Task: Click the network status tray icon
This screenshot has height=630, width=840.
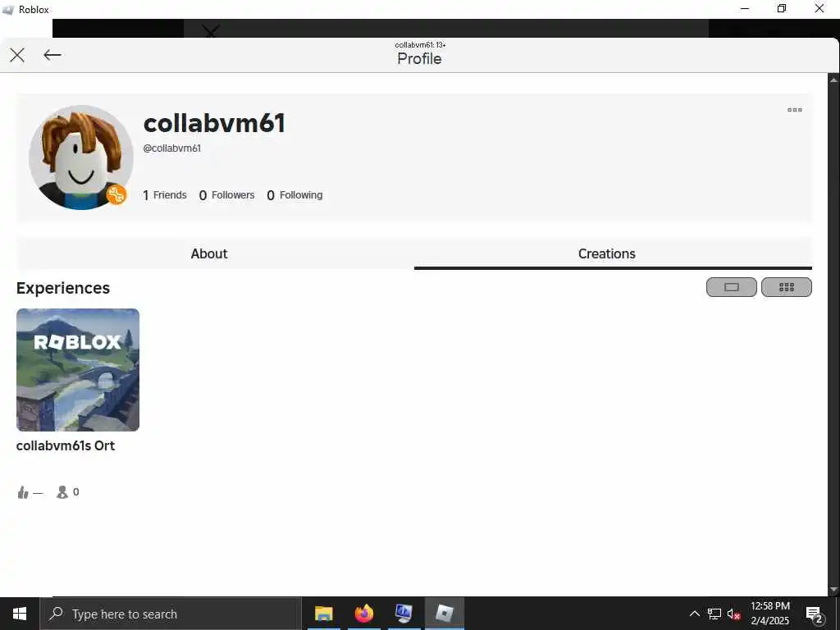Action: click(x=714, y=614)
